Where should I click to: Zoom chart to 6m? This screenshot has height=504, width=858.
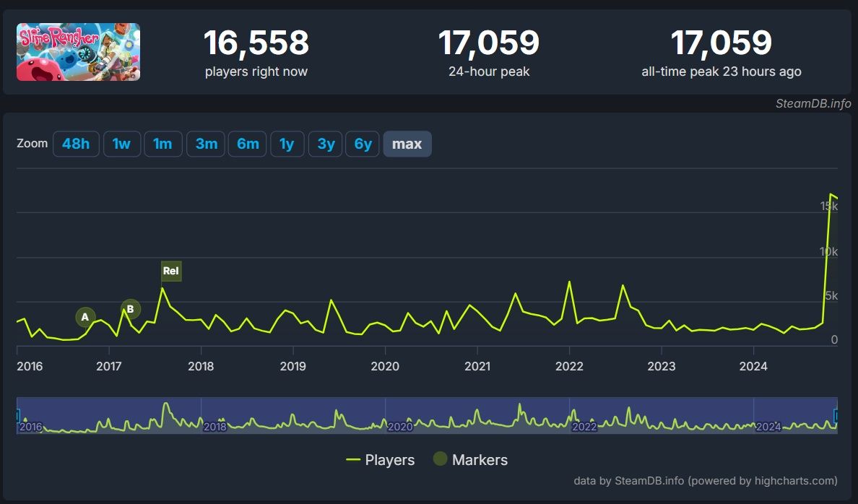[x=248, y=144]
